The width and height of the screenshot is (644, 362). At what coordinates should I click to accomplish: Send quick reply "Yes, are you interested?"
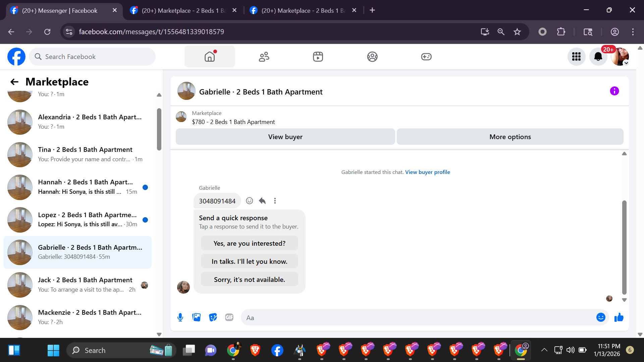[x=249, y=243]
